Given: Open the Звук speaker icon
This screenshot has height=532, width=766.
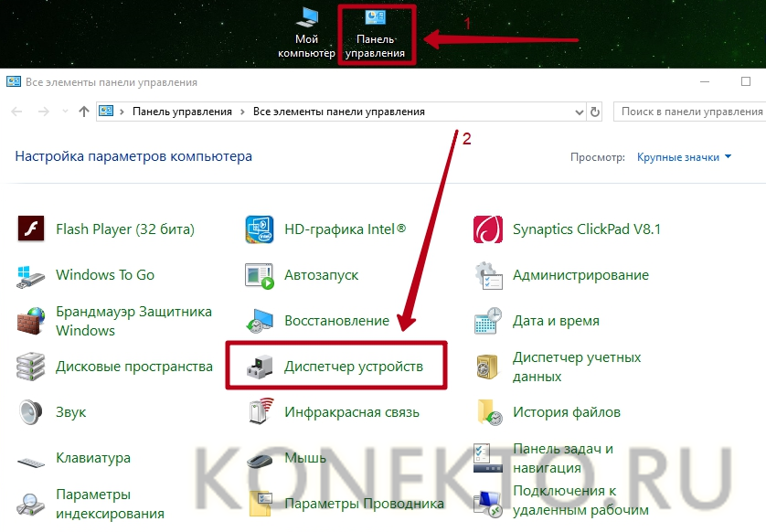Looking at the screenshot, I should click(x=31, y=412).
